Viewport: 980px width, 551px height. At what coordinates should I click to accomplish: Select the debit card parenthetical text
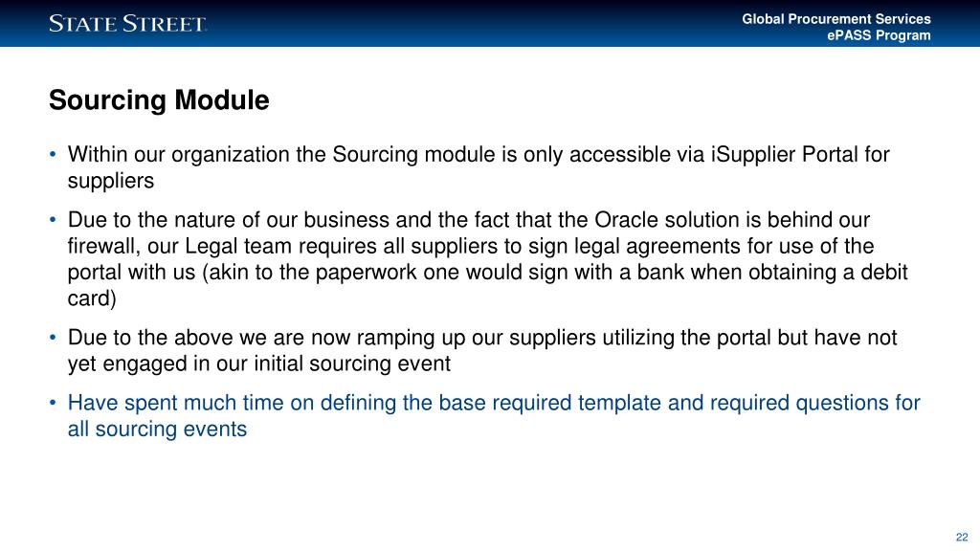[487, 285]
